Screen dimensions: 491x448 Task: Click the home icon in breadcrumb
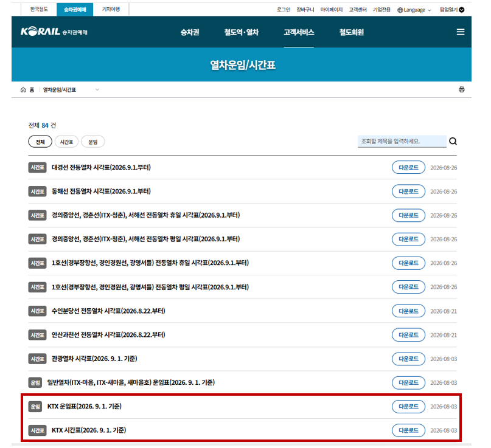coord(23,90)
